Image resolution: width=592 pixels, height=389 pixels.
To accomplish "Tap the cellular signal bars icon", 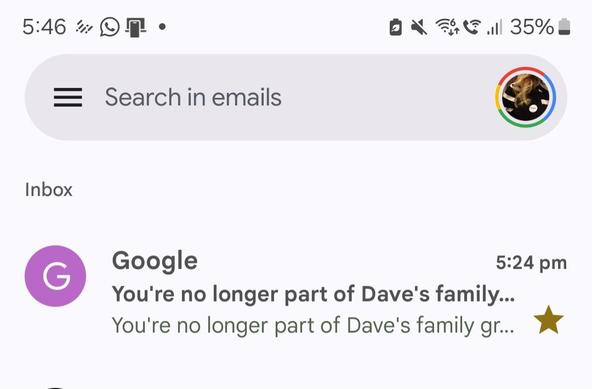I will coord(494,28).
